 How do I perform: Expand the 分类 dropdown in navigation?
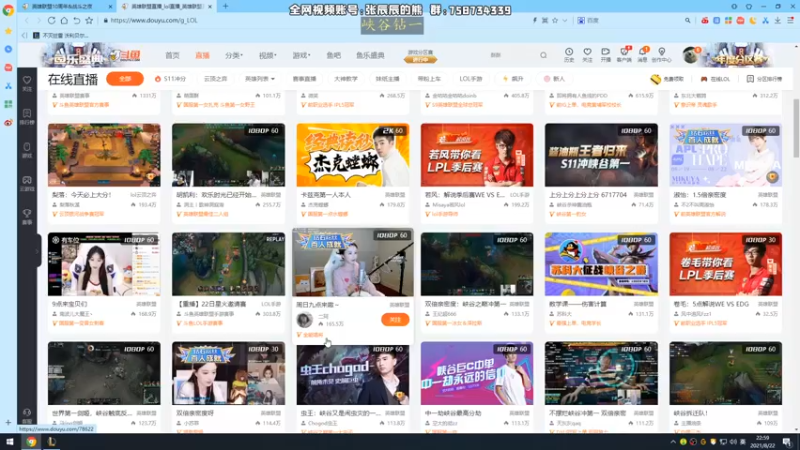coord(234,55)
